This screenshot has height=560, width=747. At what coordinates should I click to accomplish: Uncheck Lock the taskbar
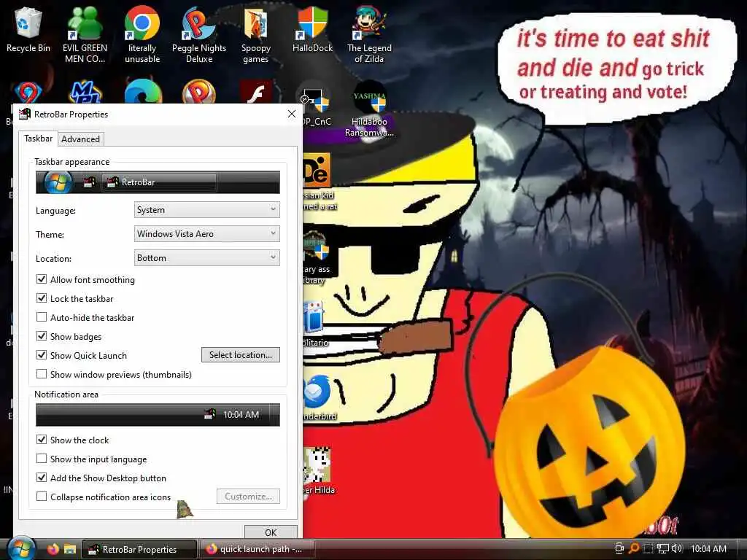pos(42,298)
